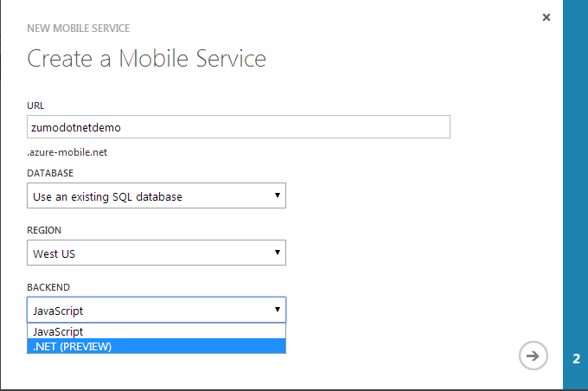Screen dimensions: 588x391
Task: Open the Database dropdown
Action: (157, 195)
